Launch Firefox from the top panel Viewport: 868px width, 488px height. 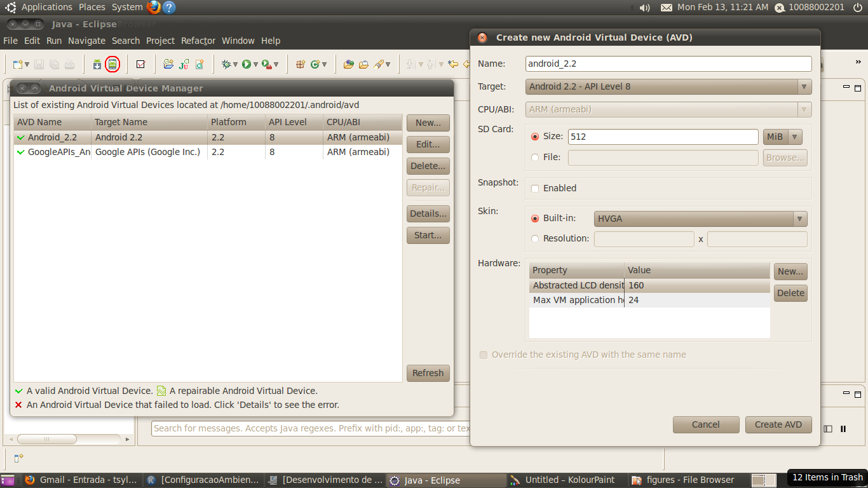pos(154,8)
